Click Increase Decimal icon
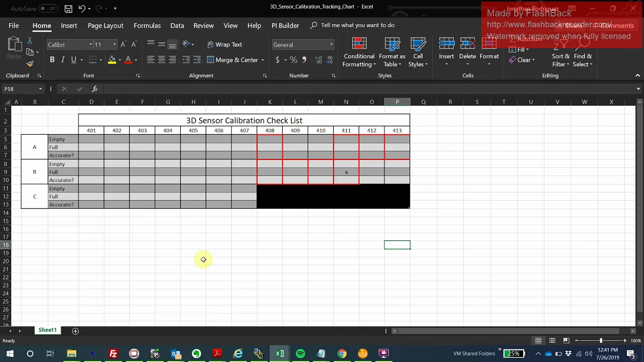 coord(318,60)
